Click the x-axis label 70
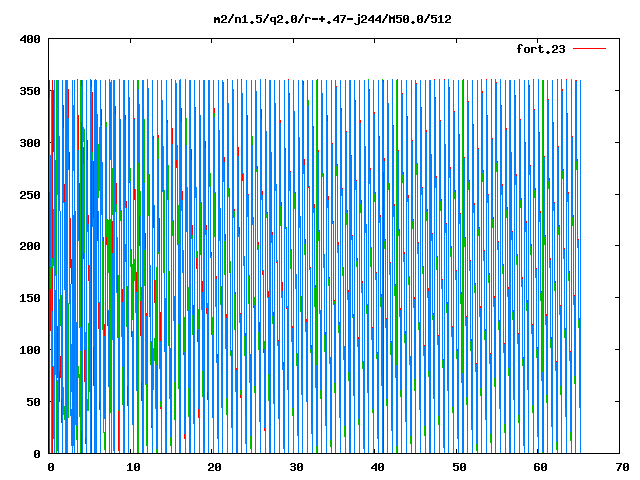This screenshot has height=480, width=640. pos(622,467)
